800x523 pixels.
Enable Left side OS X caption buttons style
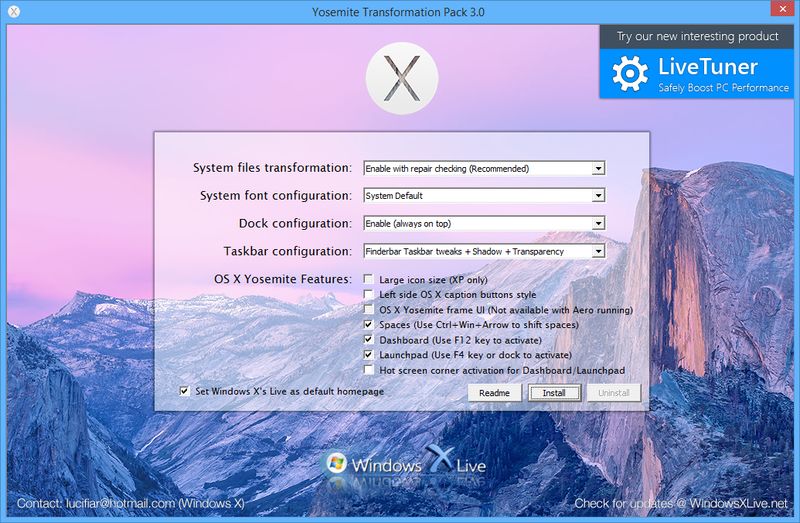click(x=368, y=294)
